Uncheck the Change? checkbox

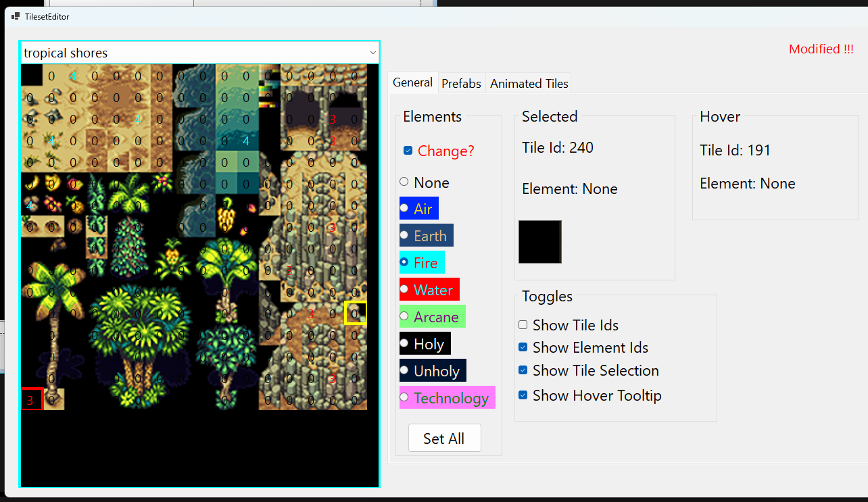tap(408, 151)
